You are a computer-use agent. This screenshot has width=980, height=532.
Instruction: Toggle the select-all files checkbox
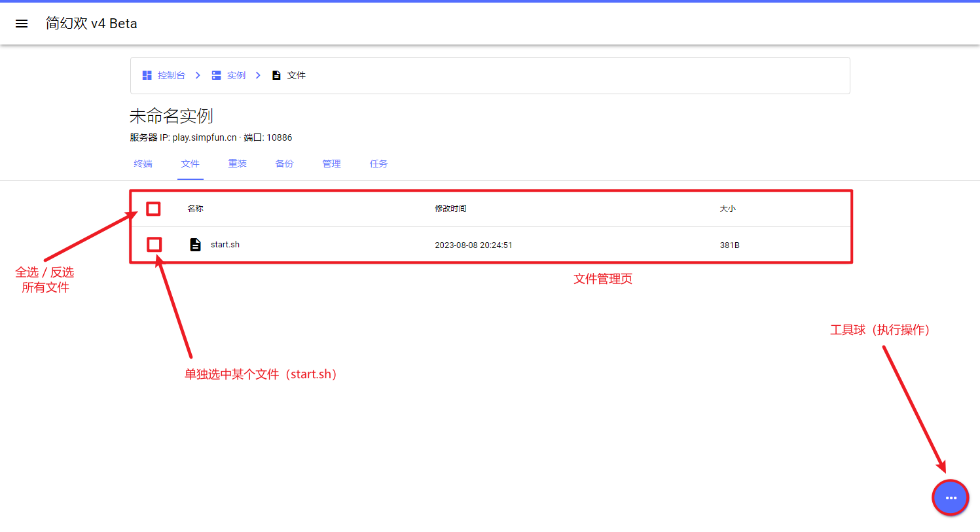click(x=153, y=209)
